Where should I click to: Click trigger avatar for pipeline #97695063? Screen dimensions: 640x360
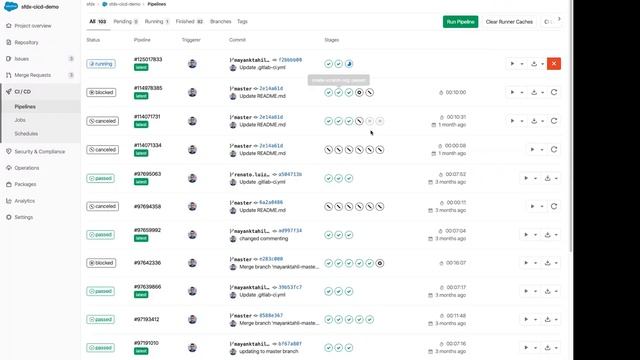tap(192, 178)
